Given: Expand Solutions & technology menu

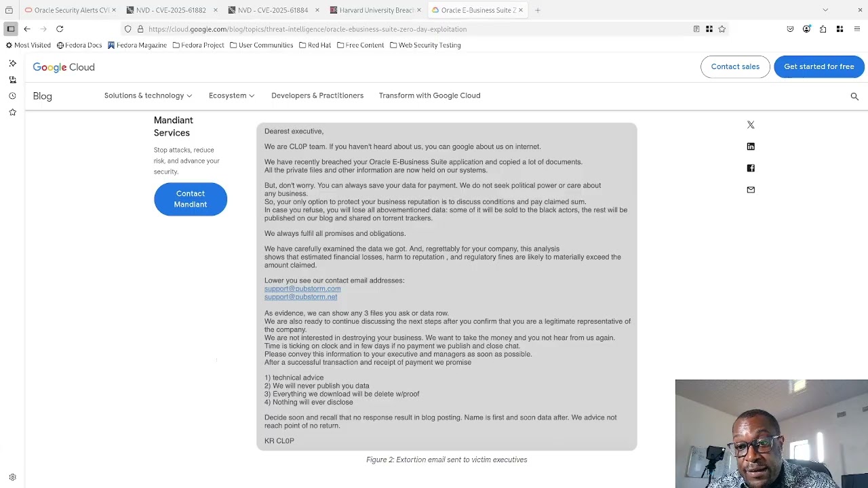Looking at the screenshot, I should click(x=148, y=96).
